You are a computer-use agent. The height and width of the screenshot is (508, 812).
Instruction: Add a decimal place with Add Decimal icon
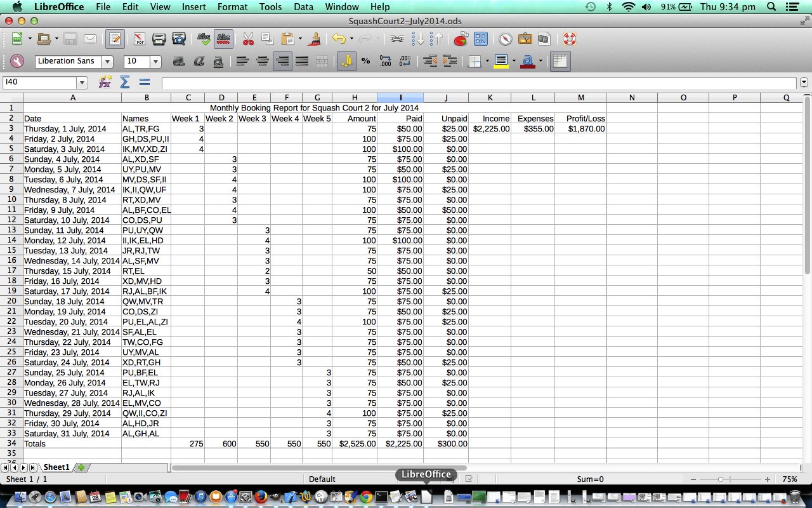(x=384, y=62)
